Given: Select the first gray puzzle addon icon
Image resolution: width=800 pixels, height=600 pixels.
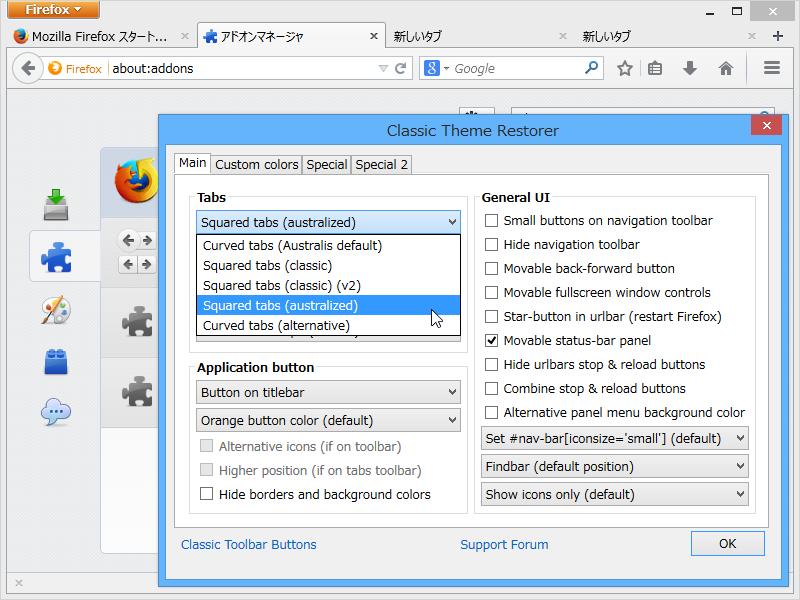Looking at the screenshot, I should point(137,321).
